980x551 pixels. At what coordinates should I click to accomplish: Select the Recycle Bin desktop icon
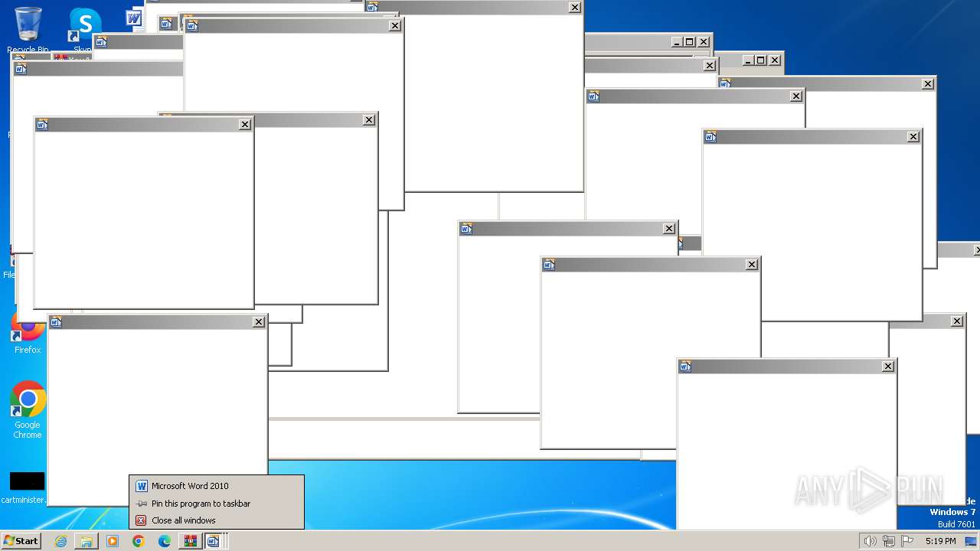pyautogui.click(x=28, y=31)
